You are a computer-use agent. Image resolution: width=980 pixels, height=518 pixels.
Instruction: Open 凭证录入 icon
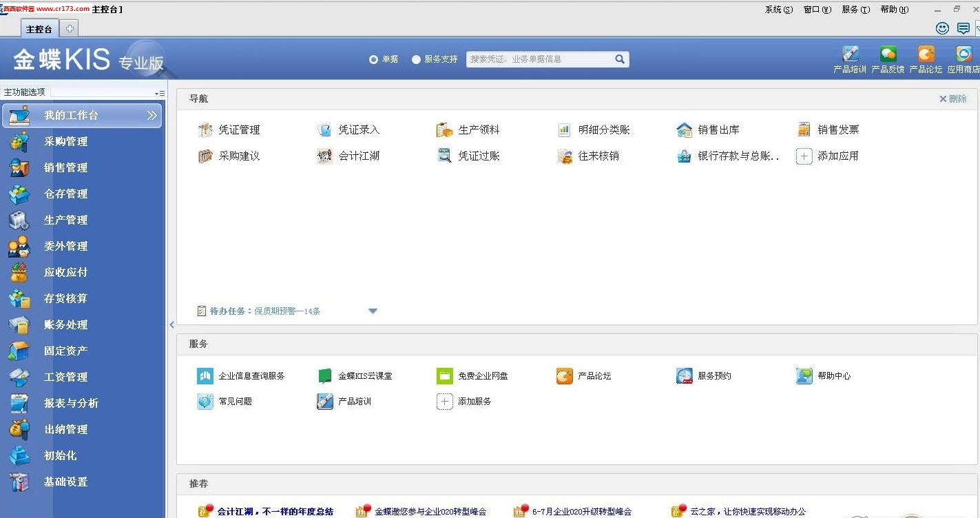(x=324, y=129)
